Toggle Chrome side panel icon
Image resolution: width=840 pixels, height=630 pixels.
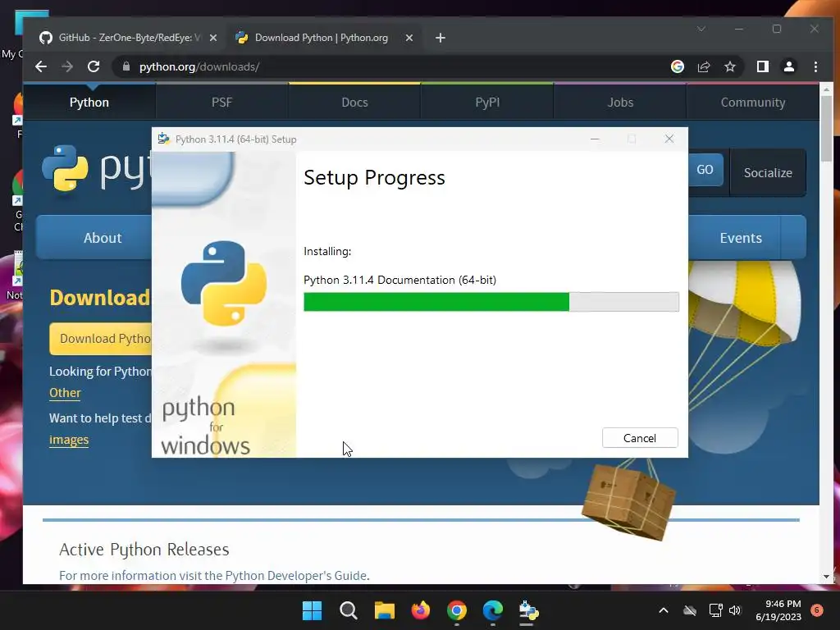pos(762,66)
